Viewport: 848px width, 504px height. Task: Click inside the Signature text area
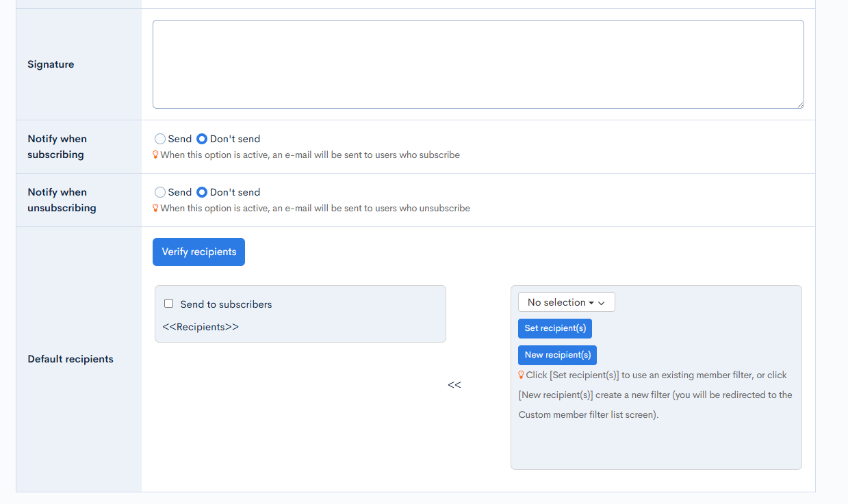[478, 64]
